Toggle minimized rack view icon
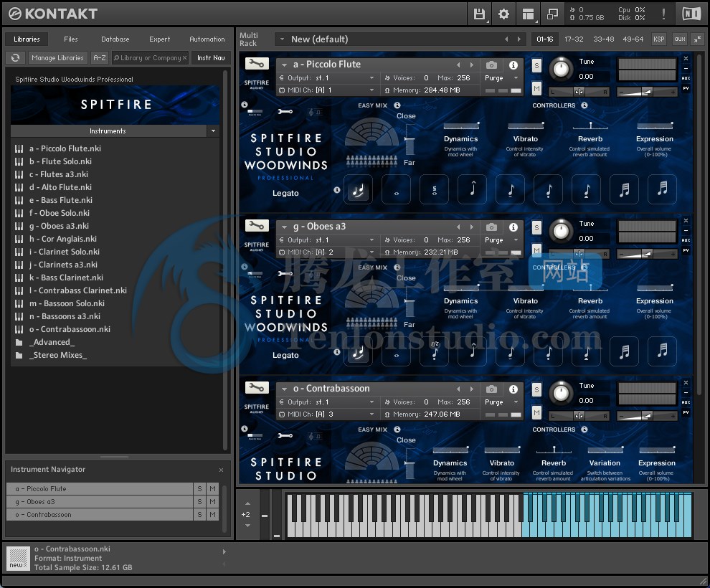This screenshot has width=710, height=588. pos(552,14)
